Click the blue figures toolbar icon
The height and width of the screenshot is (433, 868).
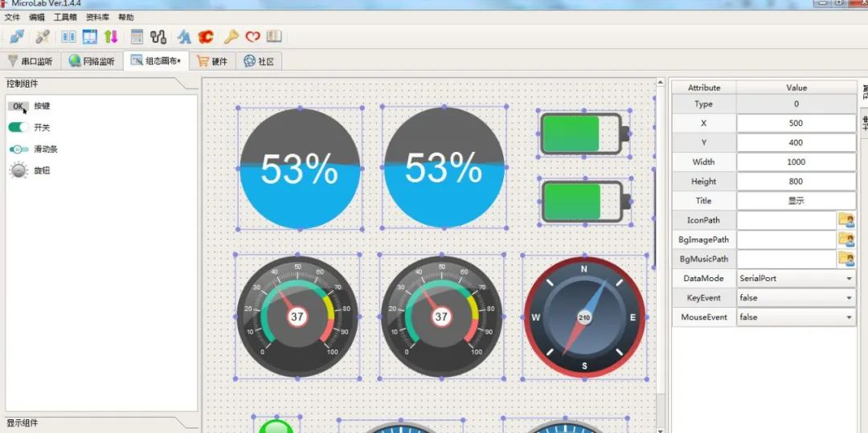click(x=184, y=37)
